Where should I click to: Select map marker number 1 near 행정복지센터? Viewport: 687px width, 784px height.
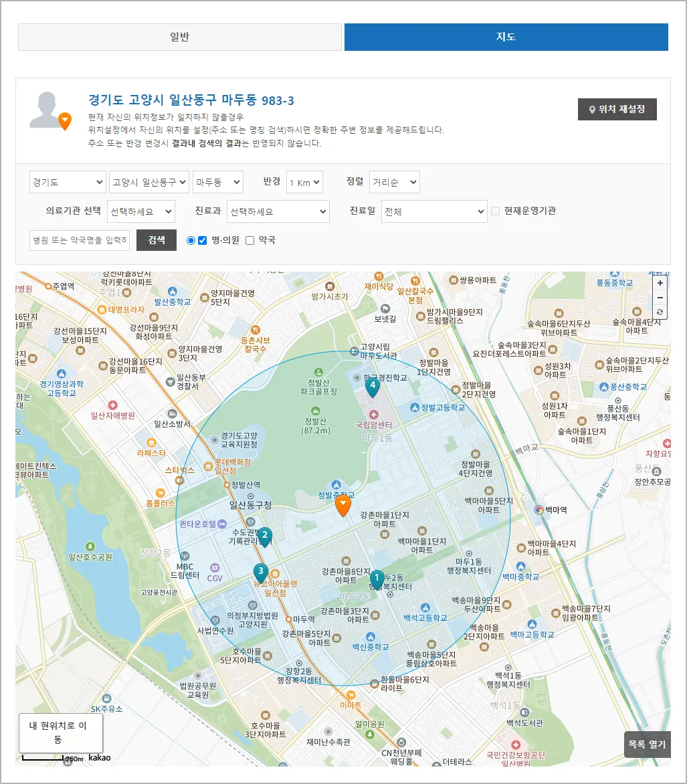(x=377, y=577)
